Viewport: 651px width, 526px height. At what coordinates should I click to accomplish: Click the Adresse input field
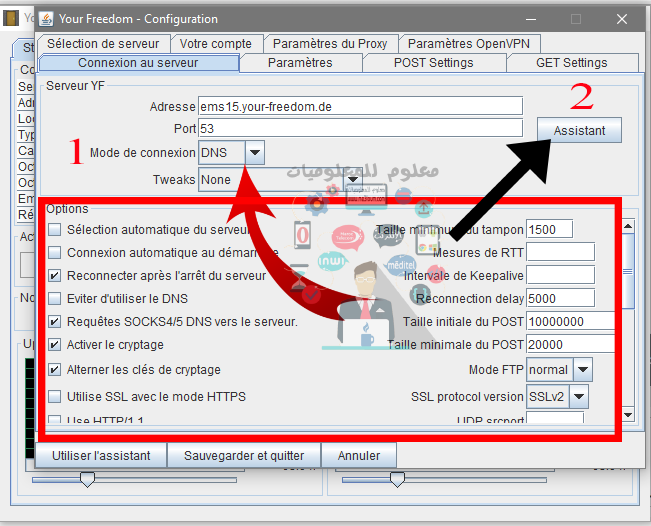coord(360,106)
